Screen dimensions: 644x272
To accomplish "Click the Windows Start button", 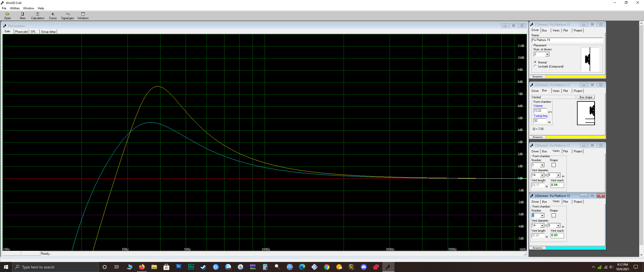I will [x=6, y=267].
